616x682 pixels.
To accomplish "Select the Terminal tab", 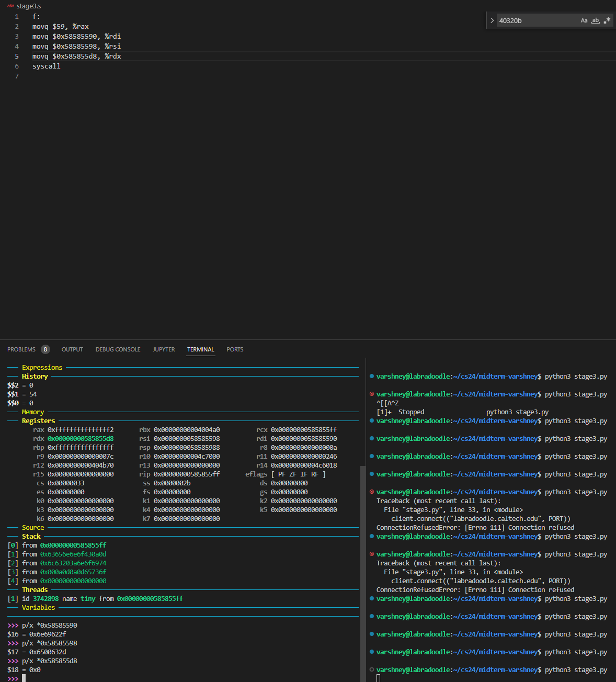I will (x=201, y=349).
